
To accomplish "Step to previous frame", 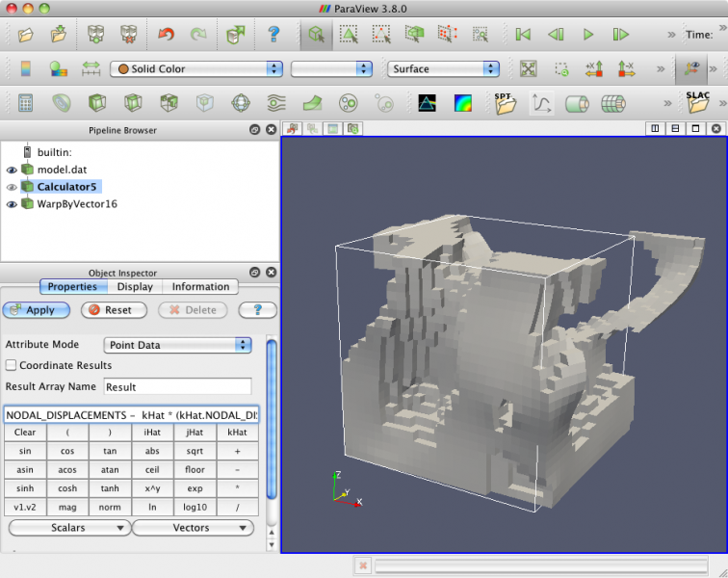I will click(556, 35).
